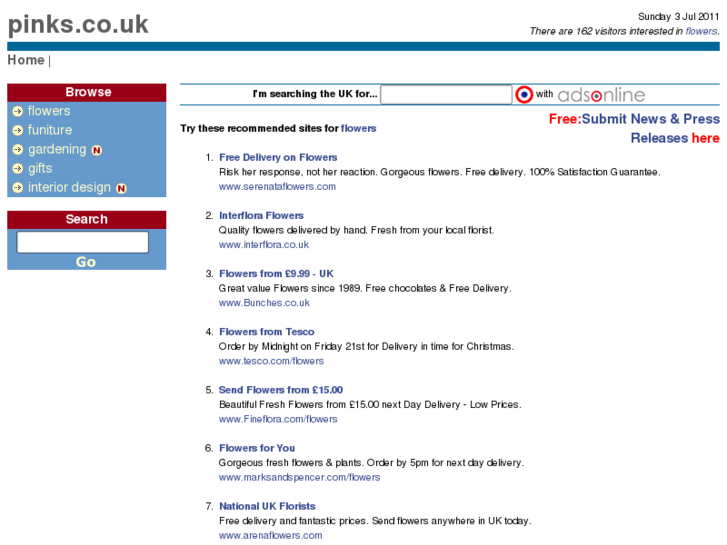Click text 'Great value Flowers since 1989'
The width and height of the screenshot is (727, 545).
[x=290, y=288]
